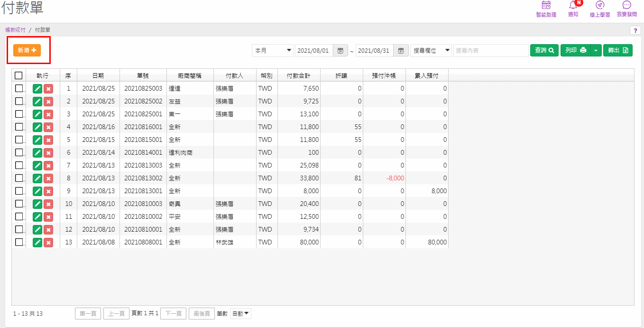The height and width of the screenshot is (328, 644).
Task: Edit payment 20210825001 pencil icon
Action: [x=37, y=114]
